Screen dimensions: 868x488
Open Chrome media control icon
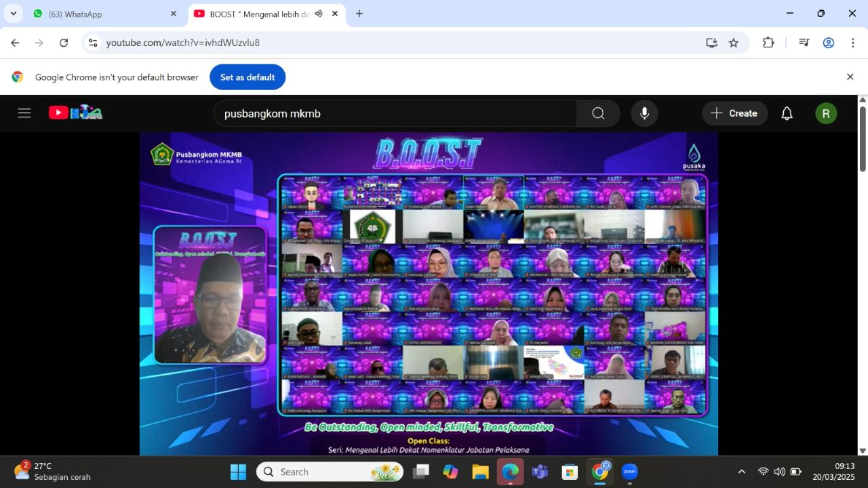pyautogui.click(x=804, y=43)
